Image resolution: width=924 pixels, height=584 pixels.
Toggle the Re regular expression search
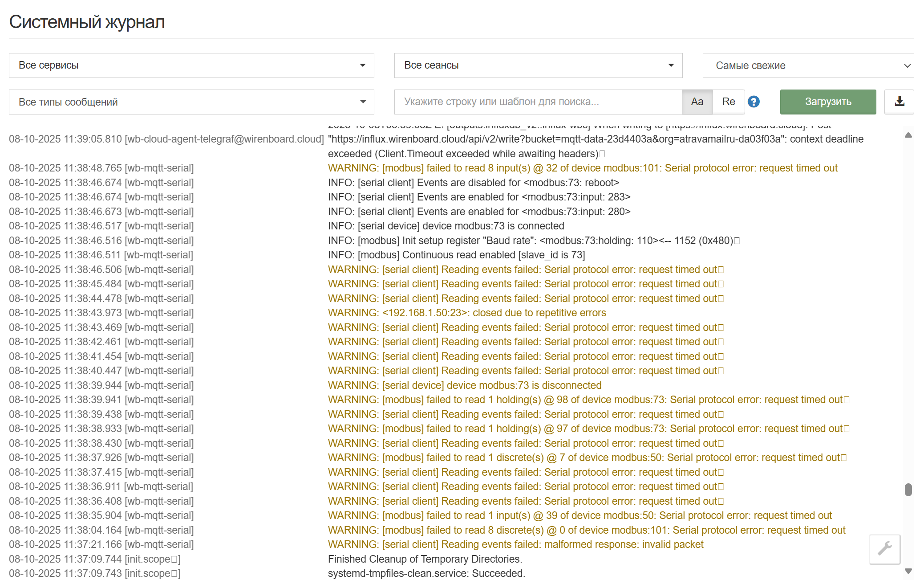(729, 102)
